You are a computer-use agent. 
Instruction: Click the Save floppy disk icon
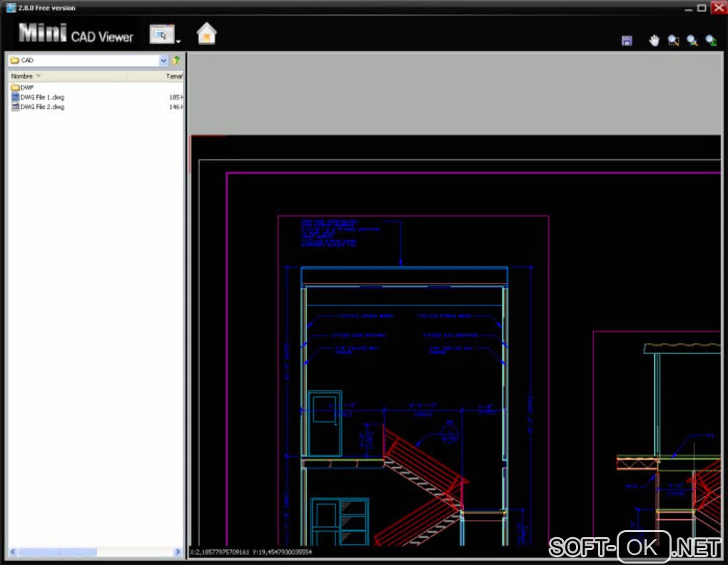(x=627, y=41)
